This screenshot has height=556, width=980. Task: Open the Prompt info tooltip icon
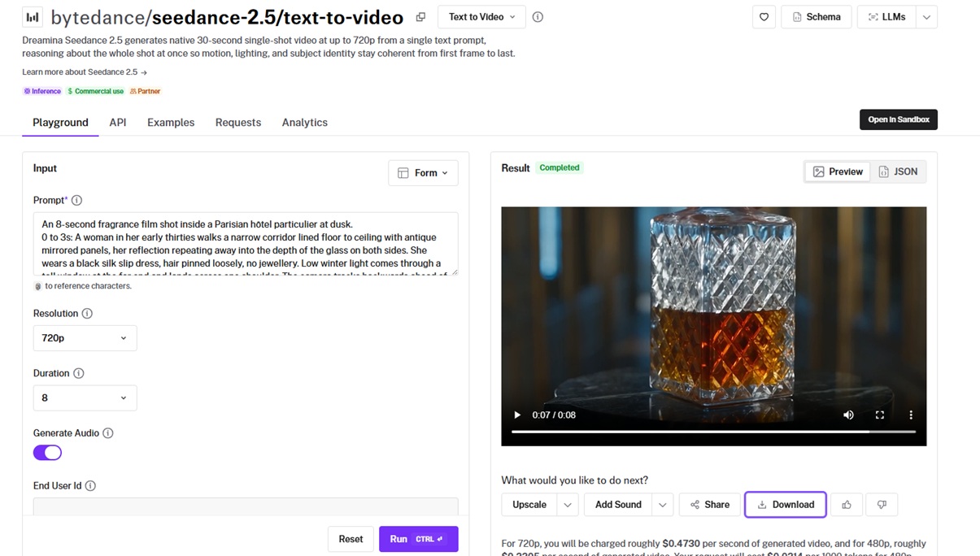pos(76,200)
